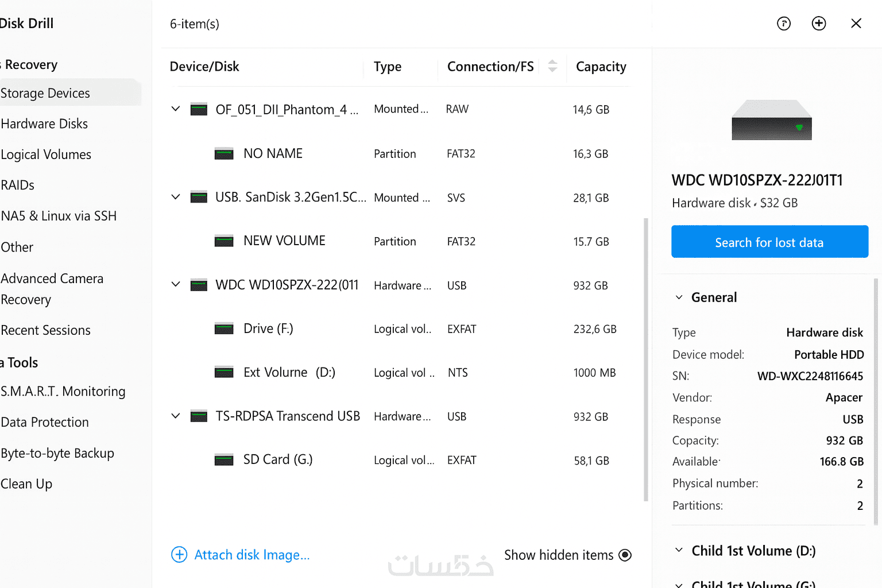This screenshot has width=882, height=588.
Task: Click the 166.8 GB available value
Action: click(x=842, y=462)
